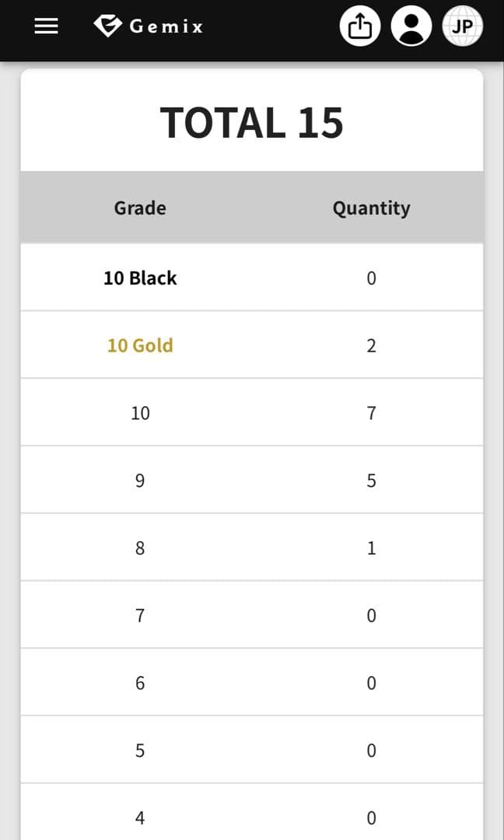The width and height of the screenshot is (504, 840).
Task: Click the grade 5 row label
Action: pyautogui.click(x=140, y=751)
